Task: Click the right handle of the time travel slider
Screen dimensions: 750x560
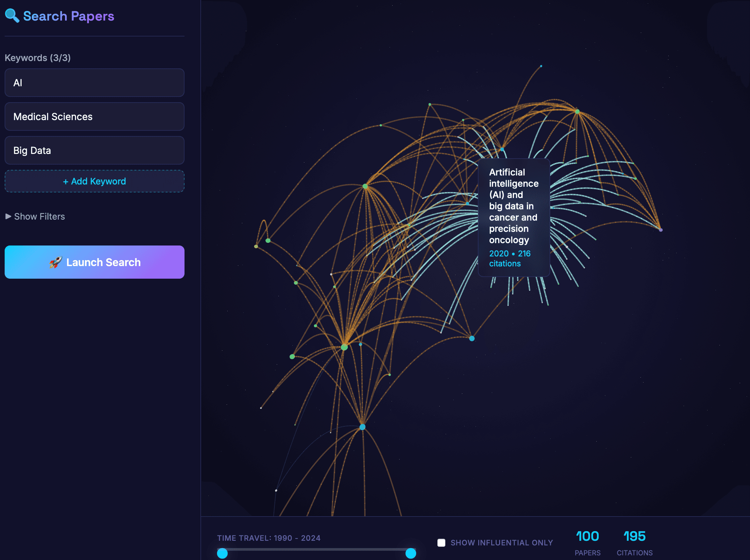Action: pos(411,554)
